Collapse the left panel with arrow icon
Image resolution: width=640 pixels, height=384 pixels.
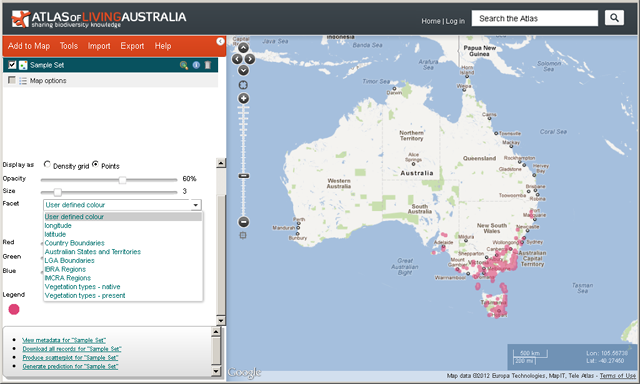pos(220,41)
